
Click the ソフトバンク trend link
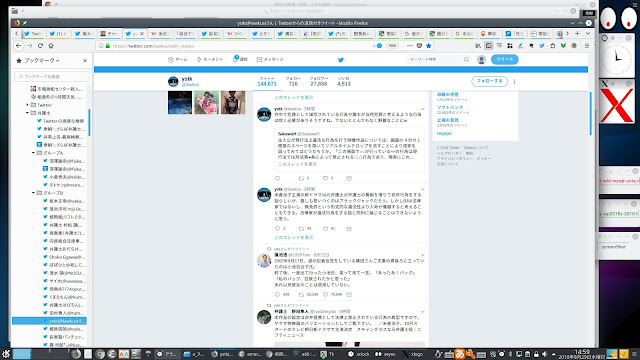click(x=450, y=107)
